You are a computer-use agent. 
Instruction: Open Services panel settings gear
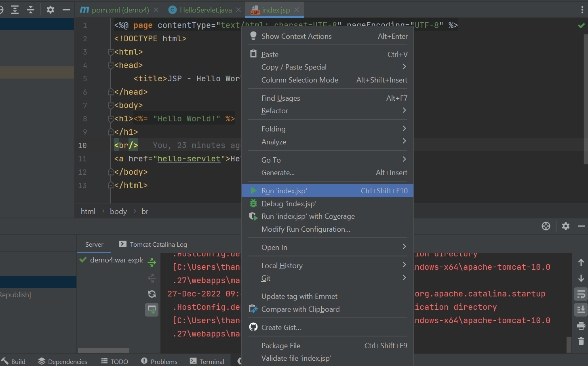[566, 226]
